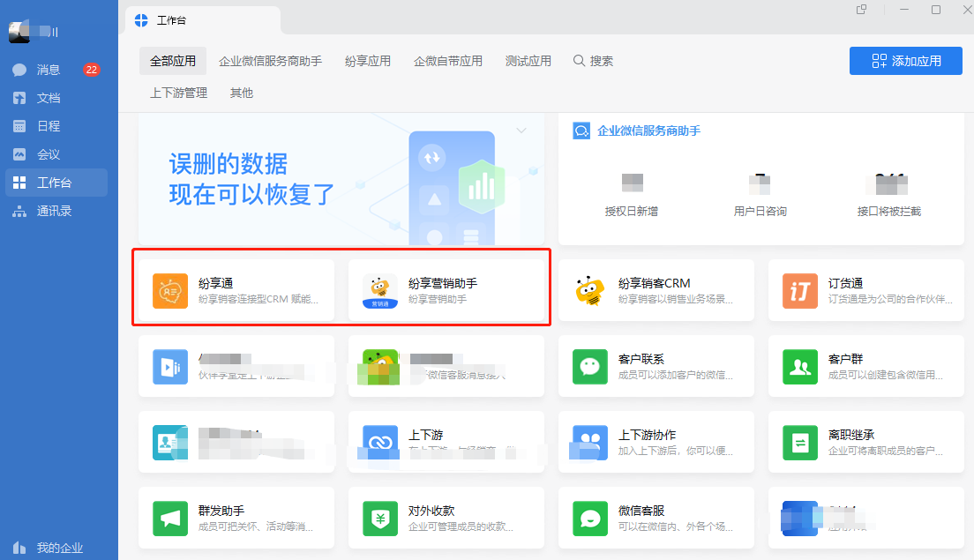Open the 企业微信服务商助手 panel title link

pyautogui.click(x=649, y=131)
